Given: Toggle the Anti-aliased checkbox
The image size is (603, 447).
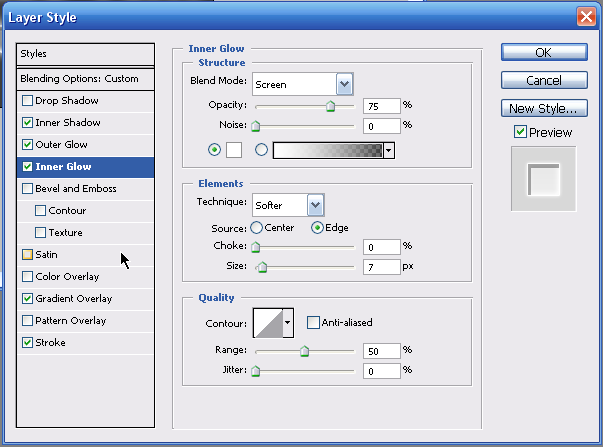Looking at the screenshot, I should tap(314, 322).
